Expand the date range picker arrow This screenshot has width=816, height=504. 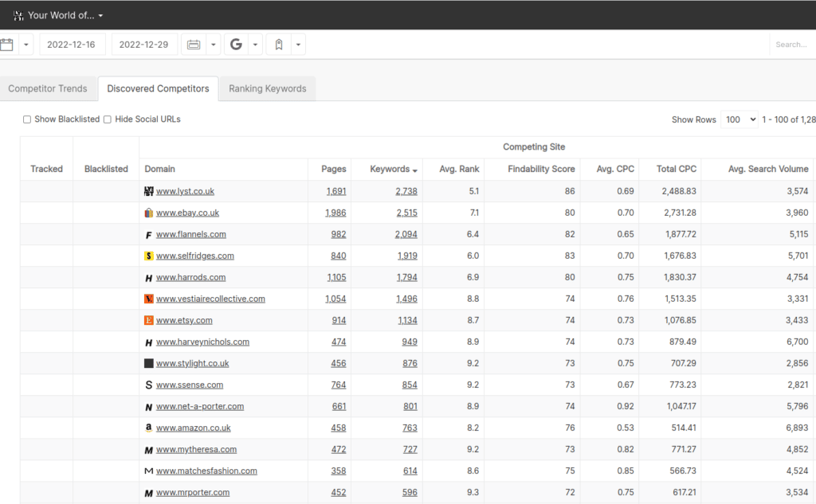[x=214, y=45]
